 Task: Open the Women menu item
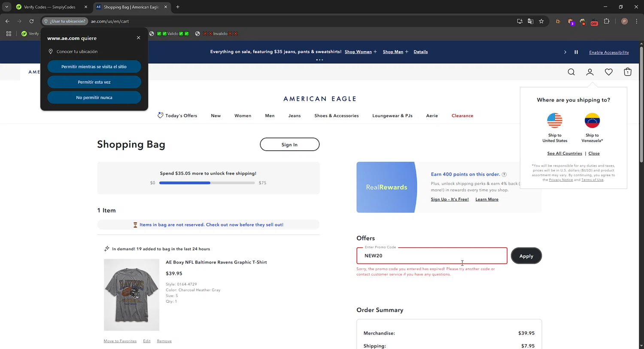[243, 115]
